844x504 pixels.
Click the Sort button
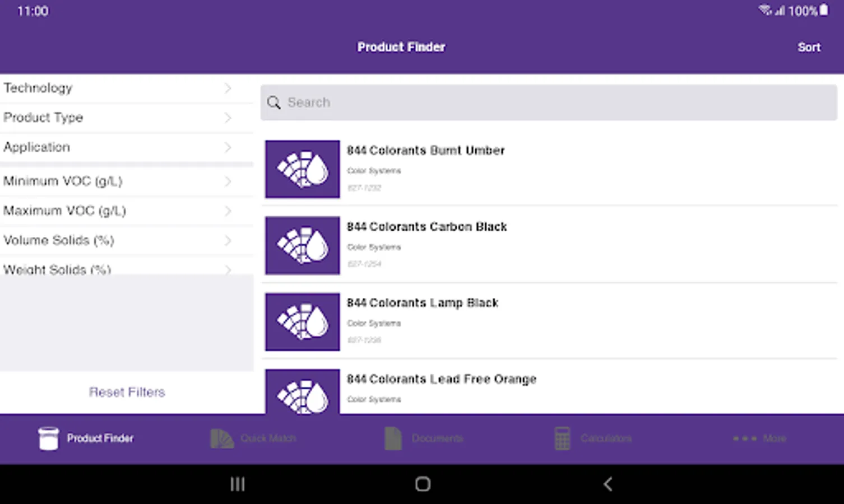click(x=809, y=47)
